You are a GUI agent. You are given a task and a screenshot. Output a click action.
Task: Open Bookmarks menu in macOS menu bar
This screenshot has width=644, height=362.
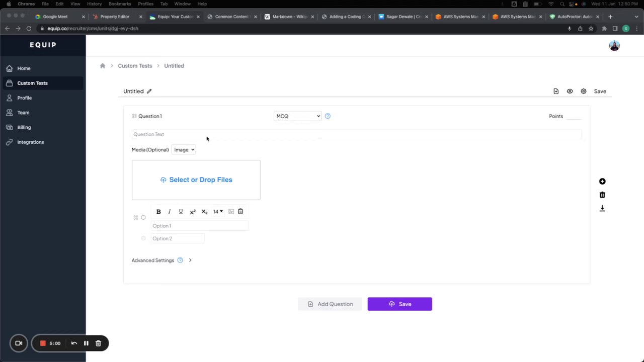(x=120, y=4)
